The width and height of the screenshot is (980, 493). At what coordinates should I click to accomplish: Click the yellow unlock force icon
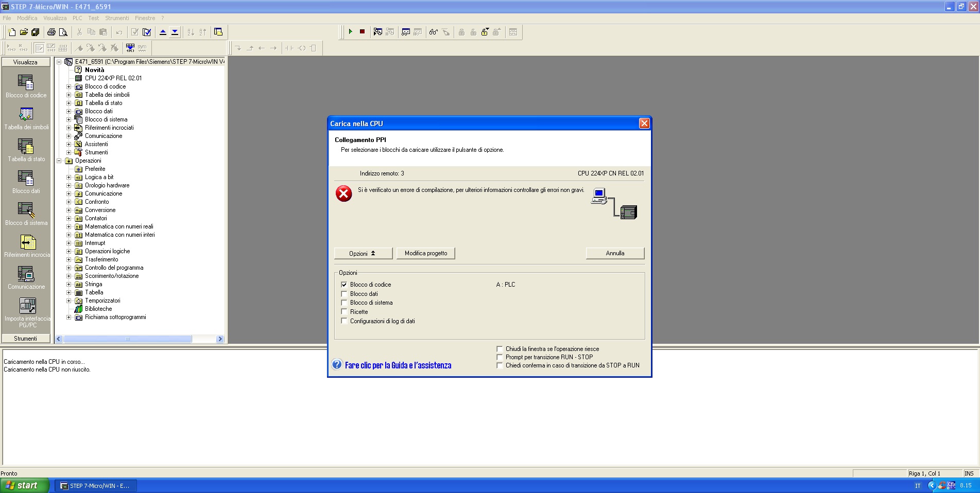pyautogui.click(x=485, y=32)
